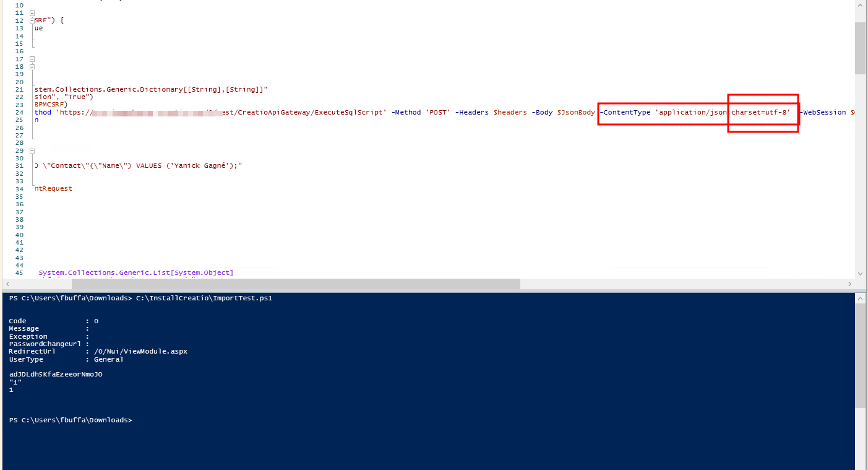Collapse the code fold at line 17
The image size is (868, 470).
[32, 59]
